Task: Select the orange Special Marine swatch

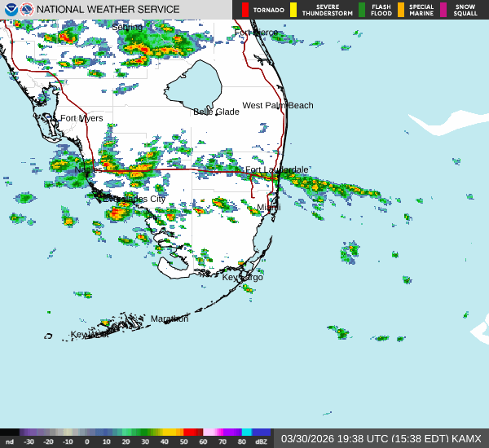Action: 400,10
